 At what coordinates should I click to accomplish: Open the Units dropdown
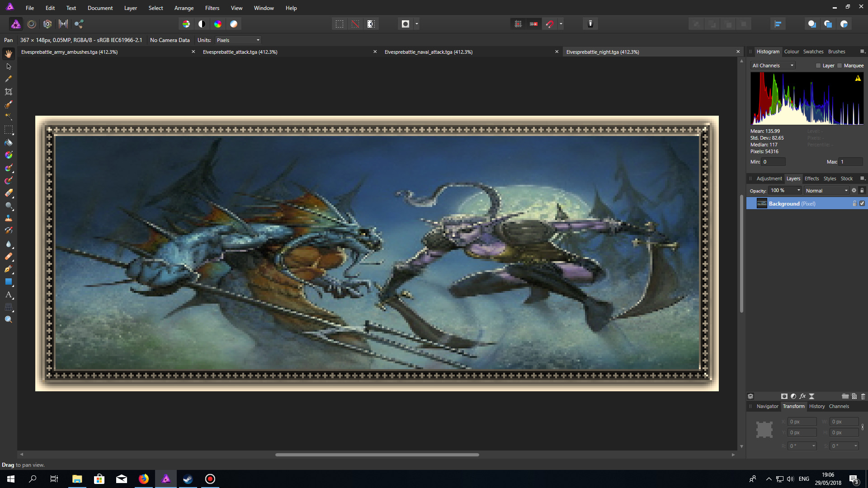click(238, 40)
